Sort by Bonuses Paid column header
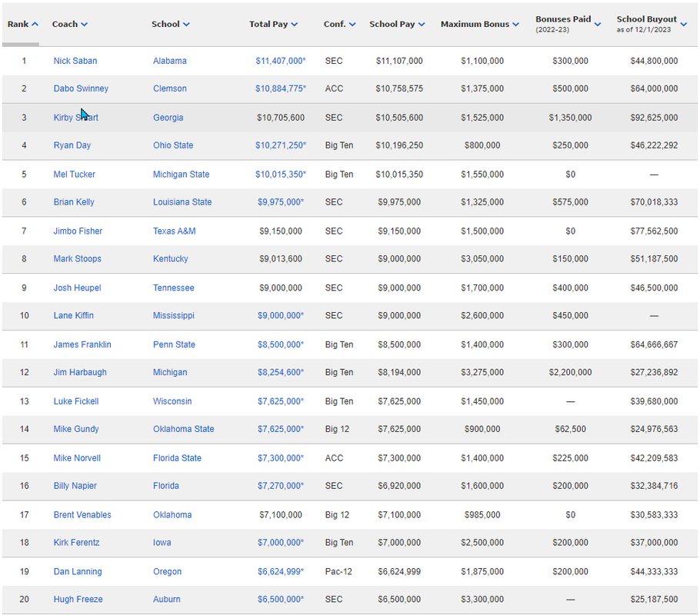Image resolution: width=700 pixels, height=615 pixels. click(568, 24)
